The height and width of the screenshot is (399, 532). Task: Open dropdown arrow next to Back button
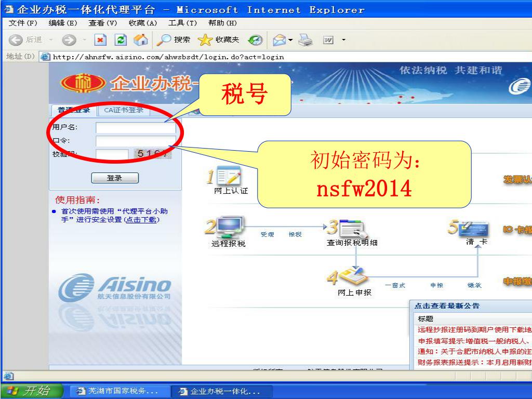(51, 40)
